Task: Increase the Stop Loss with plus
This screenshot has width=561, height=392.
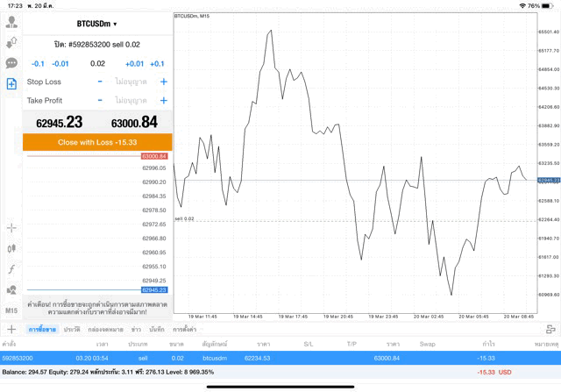Action: coord(163,82)
